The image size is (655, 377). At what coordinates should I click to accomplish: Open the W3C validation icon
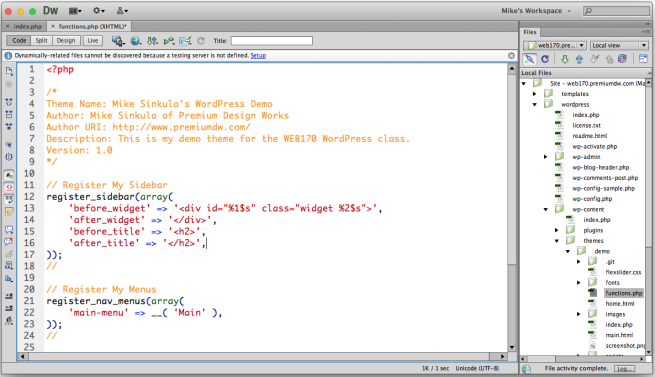(169, 41)
